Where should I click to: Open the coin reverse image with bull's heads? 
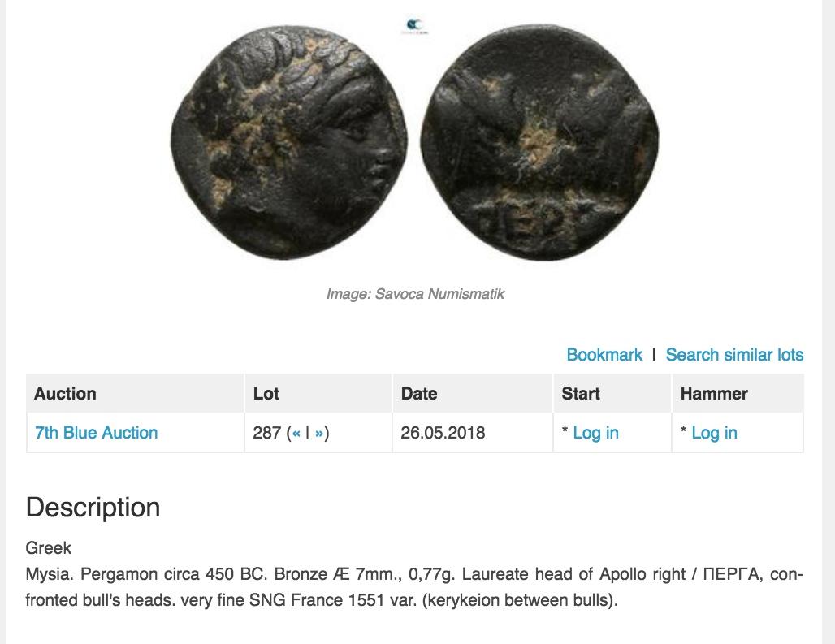tap(541, 145)
